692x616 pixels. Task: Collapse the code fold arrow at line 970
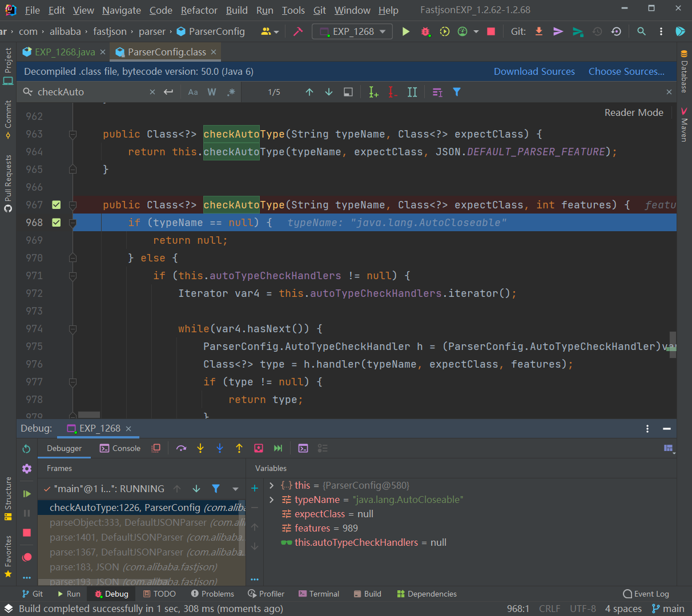click(x=73, y=257)
